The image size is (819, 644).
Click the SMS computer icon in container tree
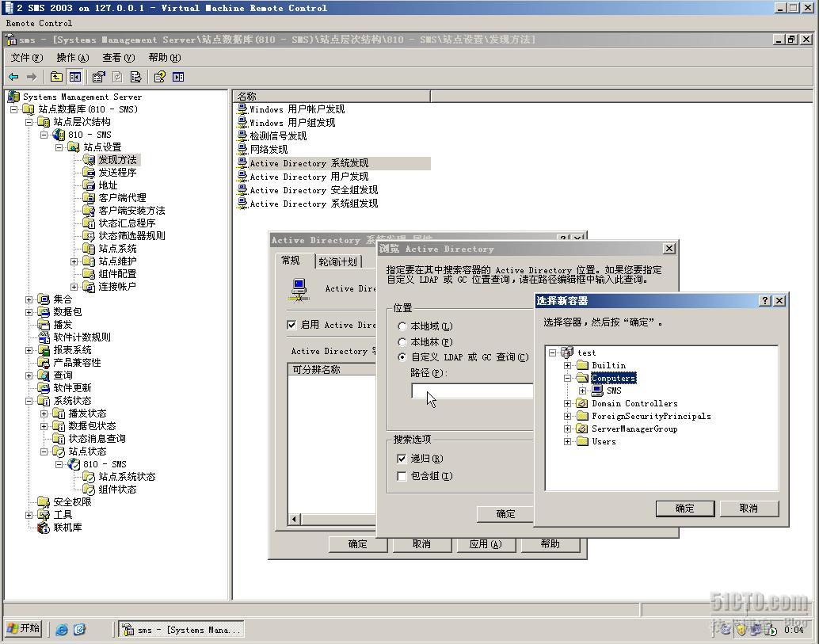click(x=597, y=391)
